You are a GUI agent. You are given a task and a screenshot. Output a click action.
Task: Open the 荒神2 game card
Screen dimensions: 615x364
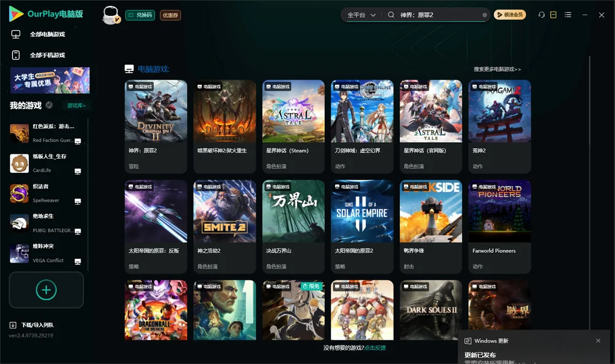(499, 127)
